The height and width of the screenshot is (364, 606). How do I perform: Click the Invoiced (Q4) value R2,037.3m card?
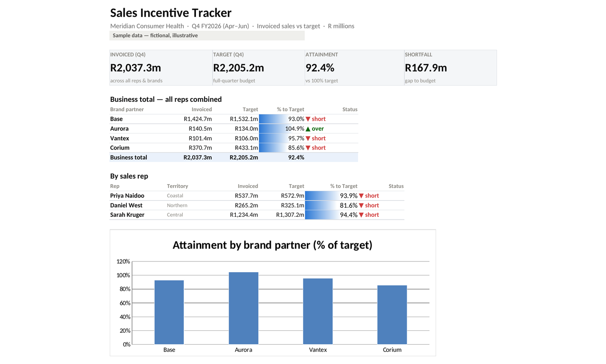pos(161,68)
